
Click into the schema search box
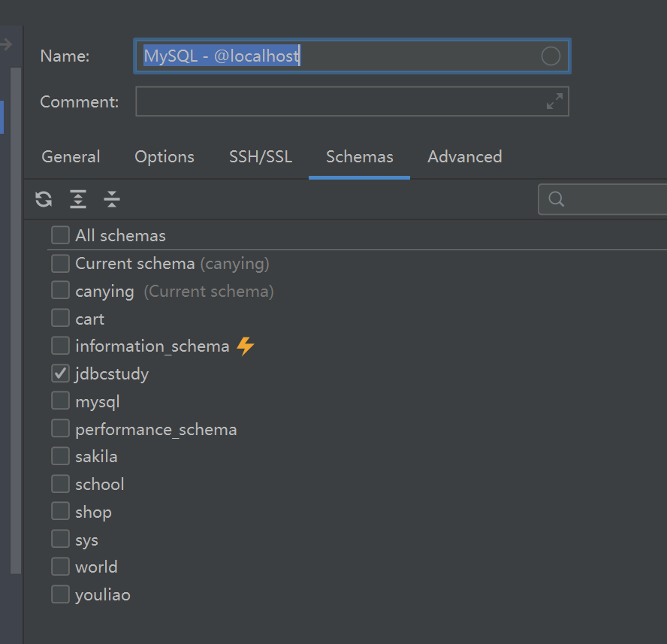pyautogui.click(x=604, y=199)
